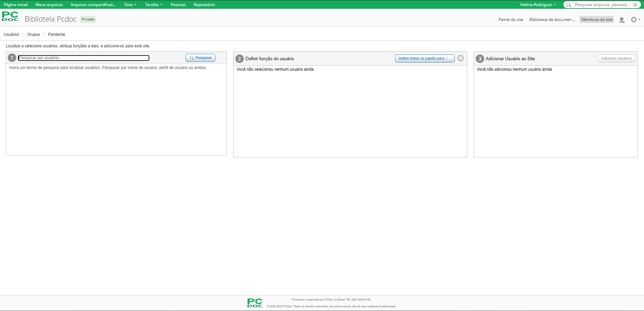The height and width of the screenshot is (311, 644).
Task: Click the Adicionar usuários button
Action: click(x=616, y=58)
